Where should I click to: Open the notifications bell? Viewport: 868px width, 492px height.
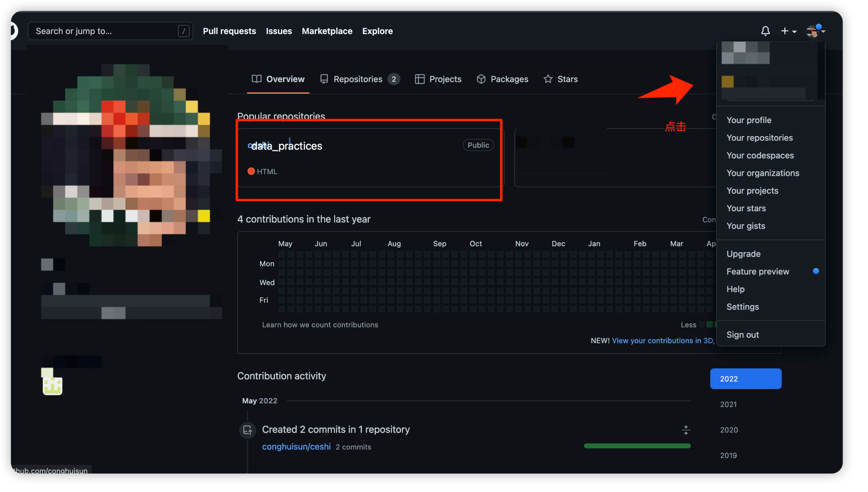pyautogui.click(x=765, y=31)
